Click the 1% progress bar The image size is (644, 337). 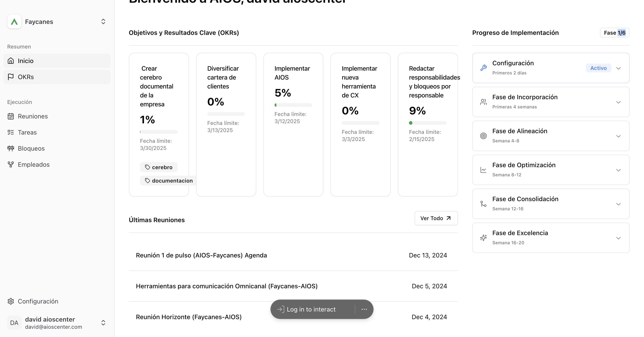click(159, 132)
